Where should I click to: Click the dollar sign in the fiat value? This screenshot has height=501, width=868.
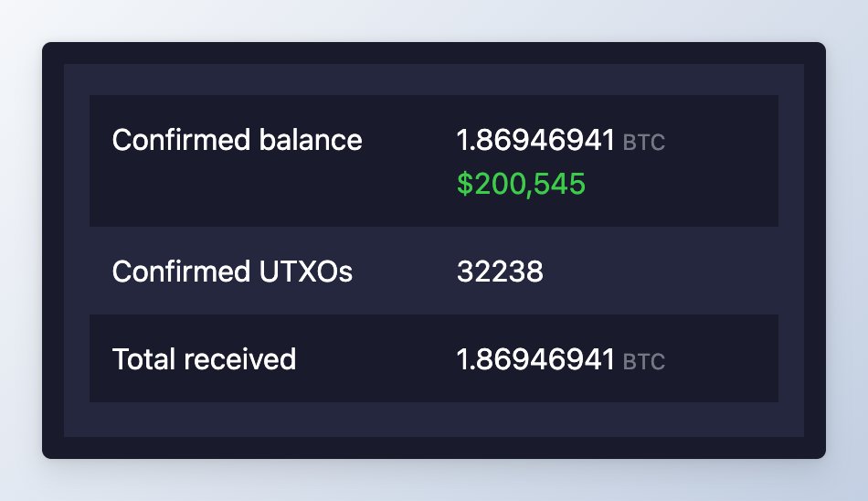pyautogui.click(x=465, y=184)
